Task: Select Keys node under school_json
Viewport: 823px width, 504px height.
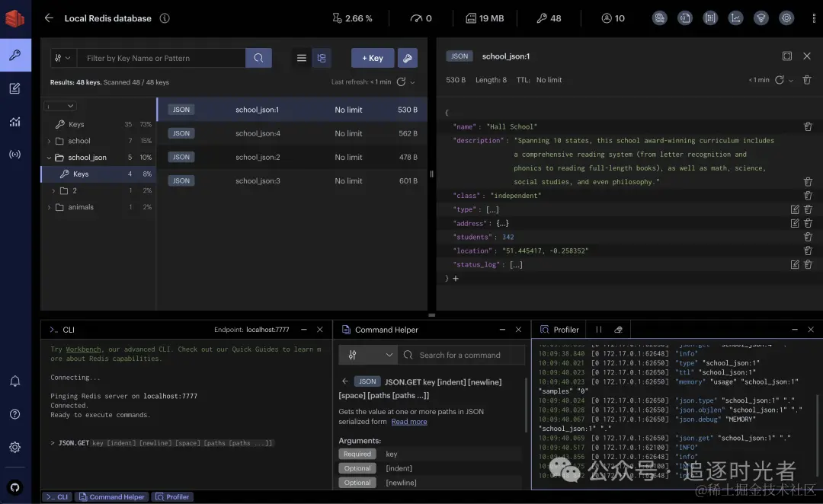Action: point(98,174)
